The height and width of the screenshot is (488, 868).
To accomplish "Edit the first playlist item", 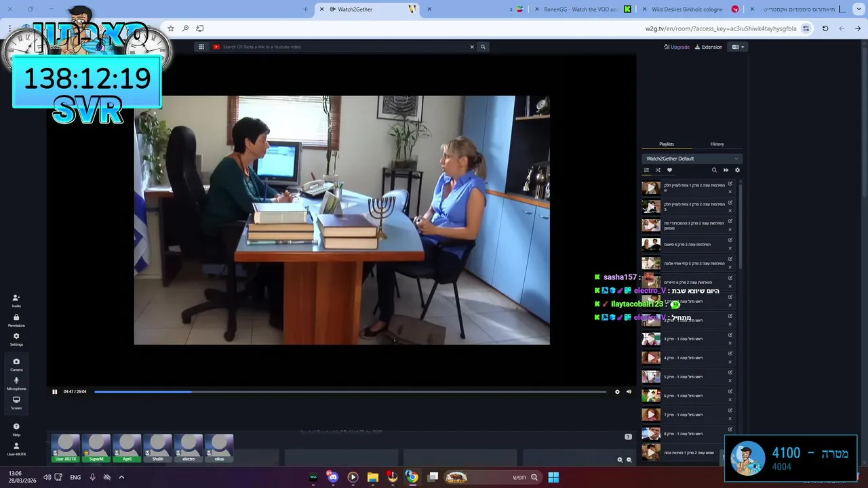I will 730,184.
